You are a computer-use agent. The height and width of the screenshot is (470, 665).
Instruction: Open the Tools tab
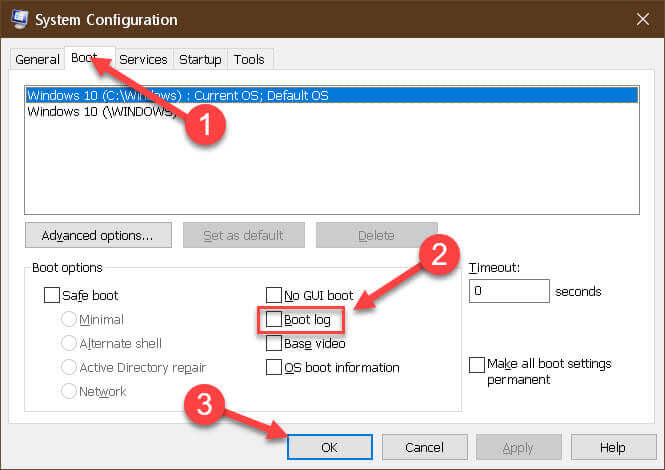(x=249, y=59)
